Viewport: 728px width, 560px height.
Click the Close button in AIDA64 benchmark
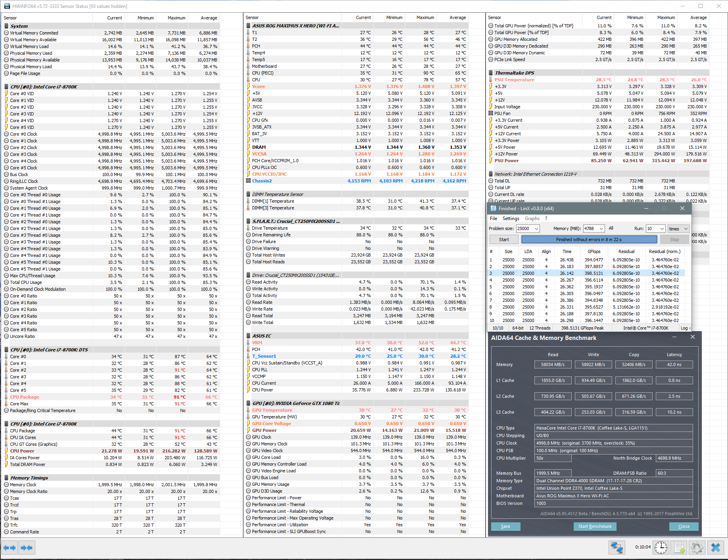(684, 526)
